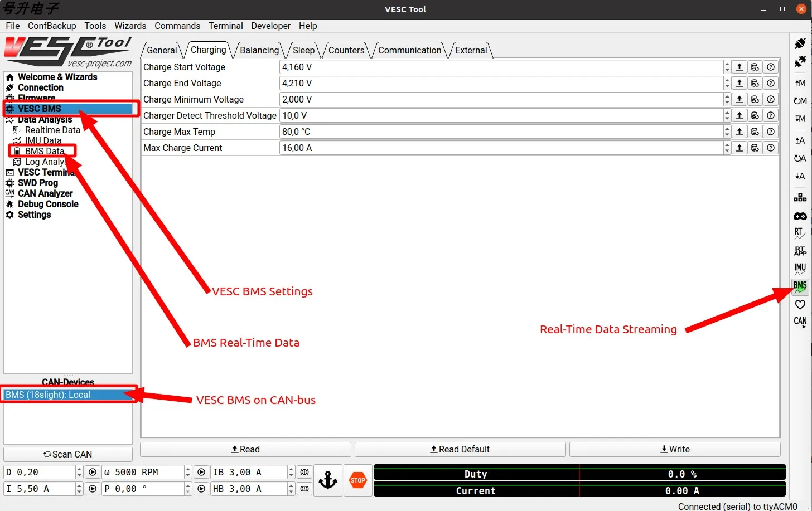Click spinner arrows of Charge Minimum Voltage

coord(727,99)
